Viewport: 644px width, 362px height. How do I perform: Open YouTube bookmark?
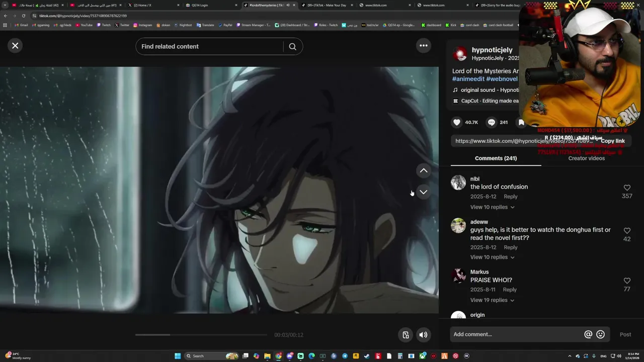pos(84,25)
